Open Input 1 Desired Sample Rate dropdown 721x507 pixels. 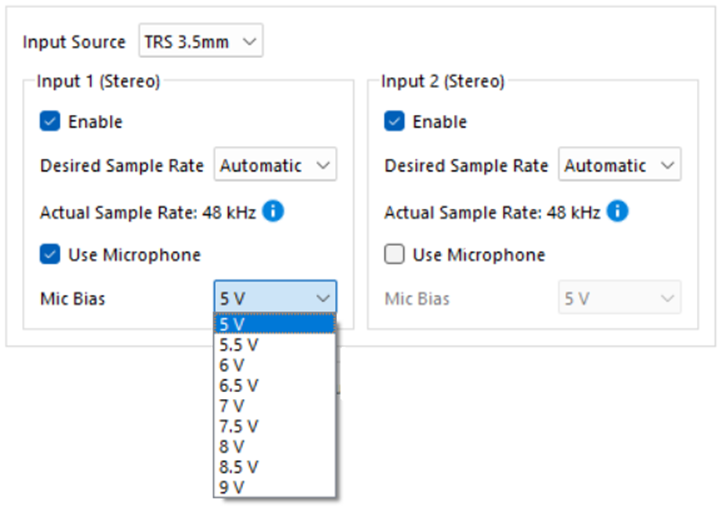click(x=275, y=164)
